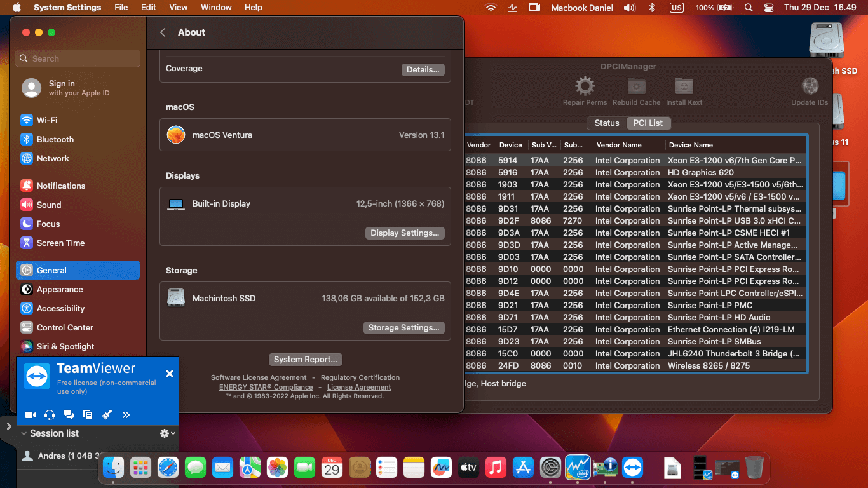Click the remote control icon in TeamViewer panel
Screen dimensions: 868x488
pyautogui.click(x=107, y=415)
